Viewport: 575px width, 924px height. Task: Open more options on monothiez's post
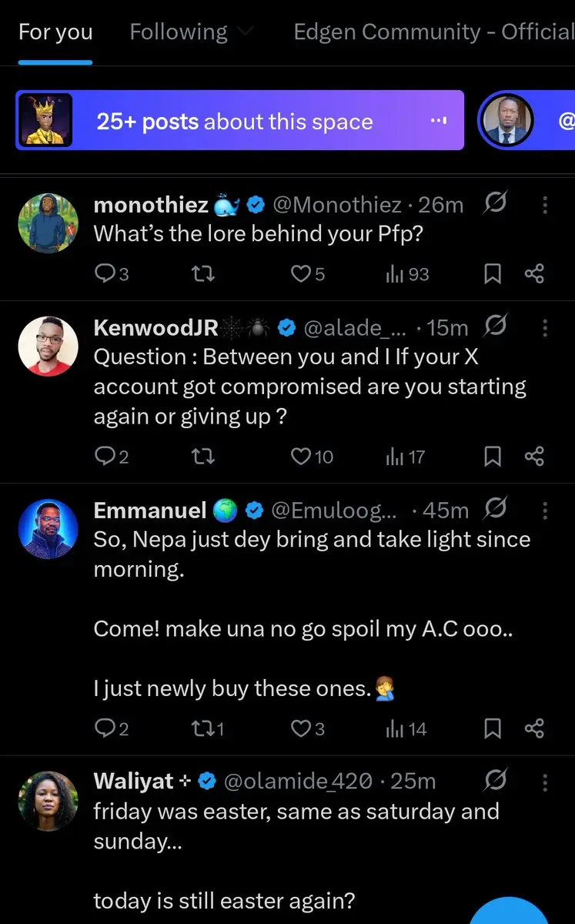[x=545, y=205]
